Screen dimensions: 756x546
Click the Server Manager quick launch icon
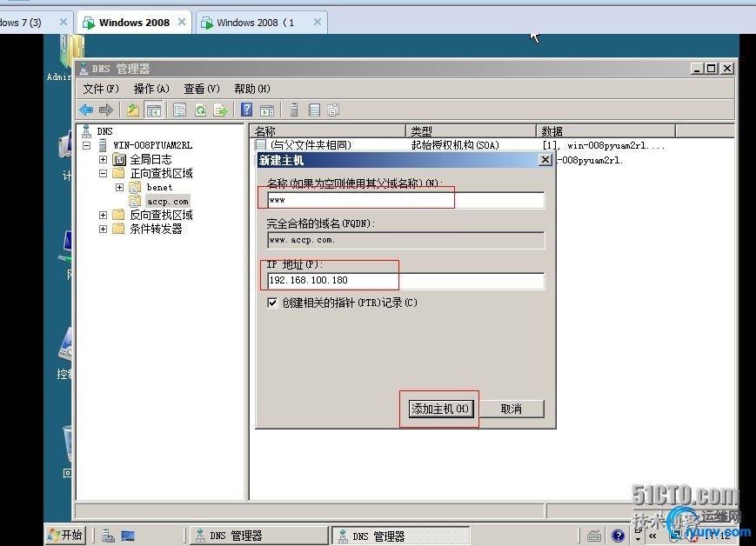point(108,536)
